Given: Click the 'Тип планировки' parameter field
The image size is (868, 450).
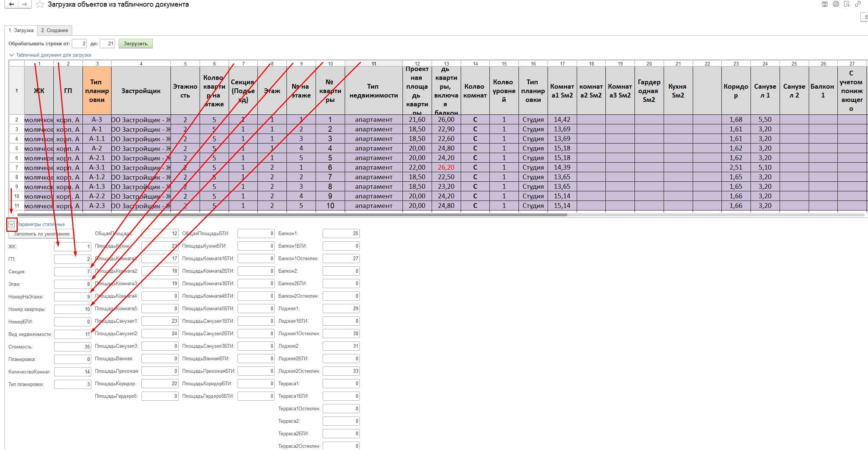Looking at the screenshot, I should tap(73, 384).
